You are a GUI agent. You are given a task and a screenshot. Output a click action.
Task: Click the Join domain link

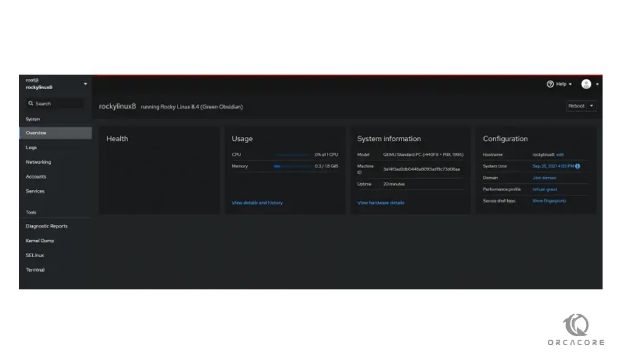544,178
